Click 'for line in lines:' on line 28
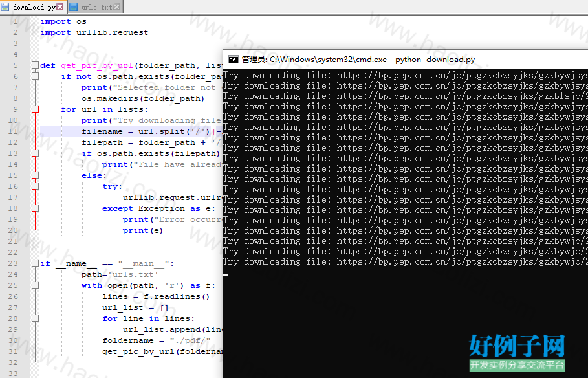 point(149,318)
